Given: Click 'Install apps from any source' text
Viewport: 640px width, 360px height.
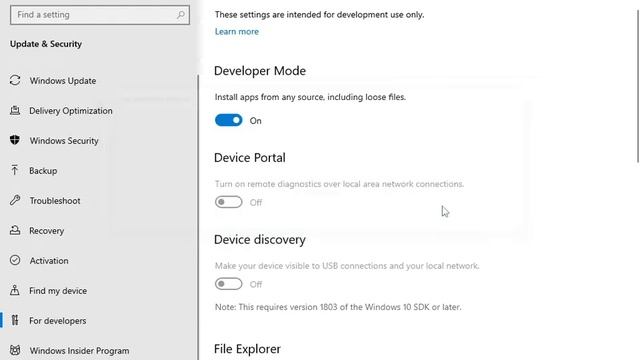Looking at the screenshot, I should point(310,97).
